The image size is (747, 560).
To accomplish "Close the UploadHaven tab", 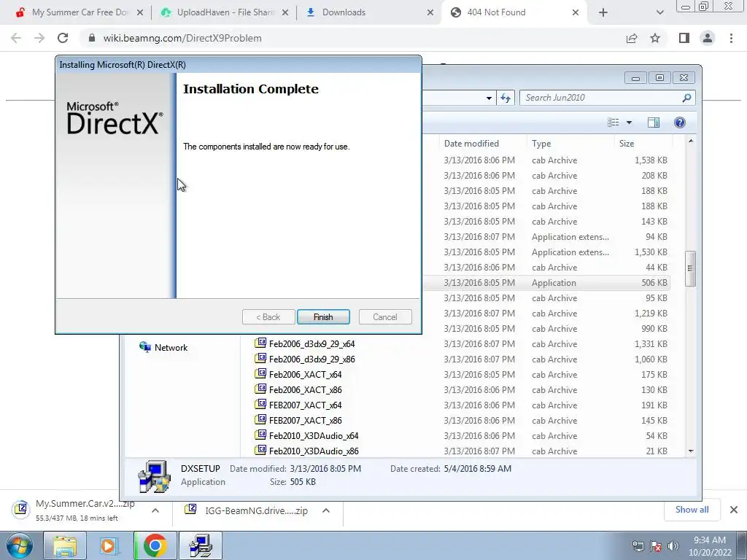I will click(285, 12).
